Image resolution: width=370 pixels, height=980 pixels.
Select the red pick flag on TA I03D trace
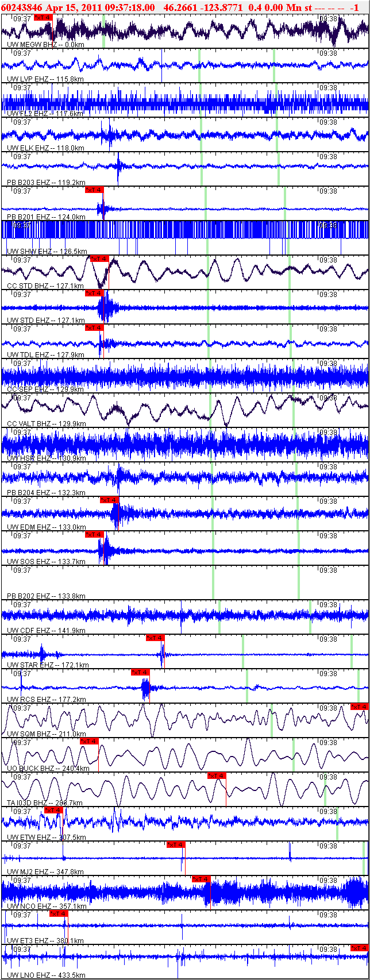pyautogui.click(x=217, y=775)
